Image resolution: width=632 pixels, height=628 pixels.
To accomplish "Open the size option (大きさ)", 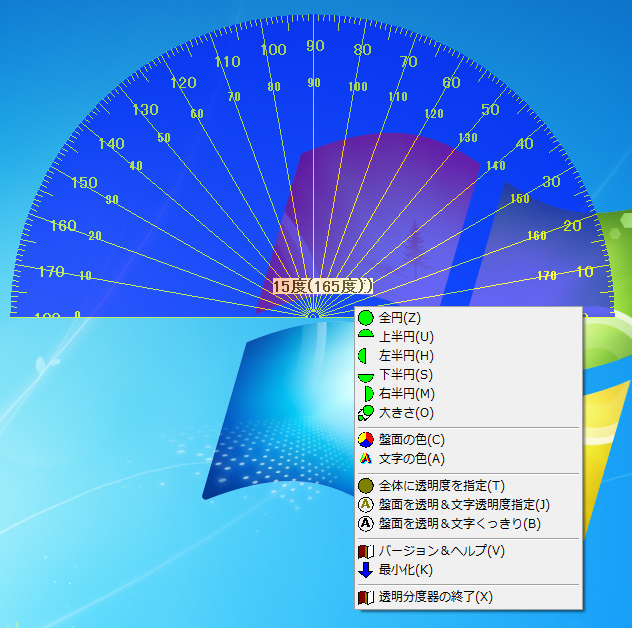I will (x=366, y=412).
